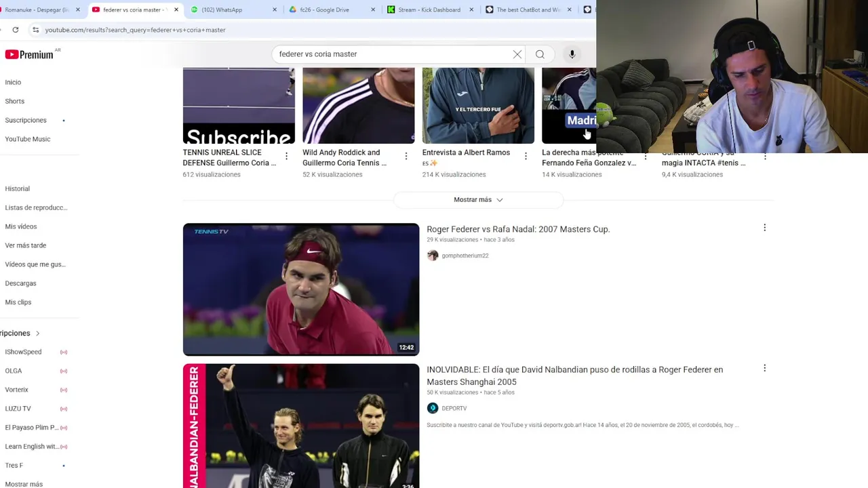Play the NALBANDIAN-FEDERER video thumbnail
The height and width of the screenshot is (488, 868).
pyautogui.click(x=301, y=426)
